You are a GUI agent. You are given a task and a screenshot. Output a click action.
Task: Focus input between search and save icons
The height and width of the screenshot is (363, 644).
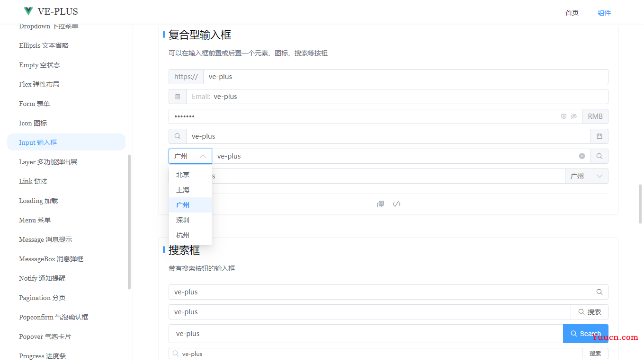tap(388, 136)
